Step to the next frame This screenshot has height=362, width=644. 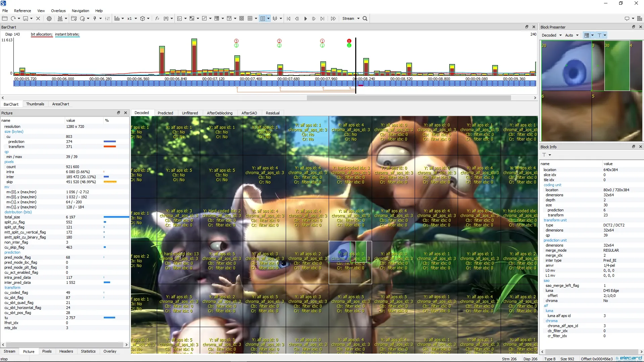(x=314, y=19)
